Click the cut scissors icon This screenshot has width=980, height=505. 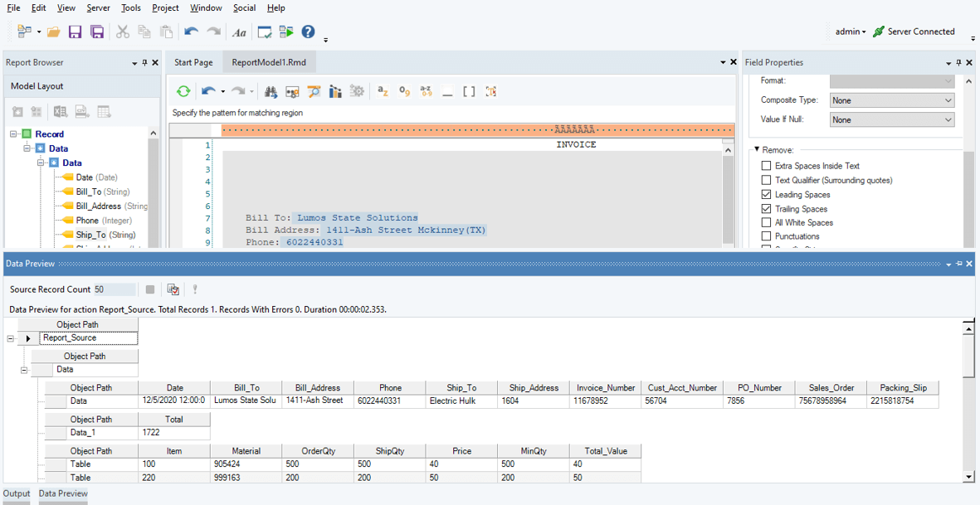[123, 32]
